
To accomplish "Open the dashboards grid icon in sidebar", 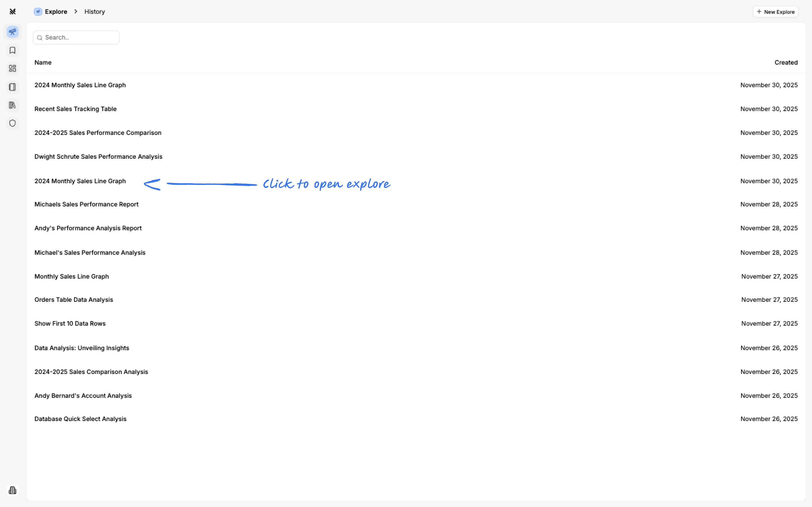I will coord(13,68).
